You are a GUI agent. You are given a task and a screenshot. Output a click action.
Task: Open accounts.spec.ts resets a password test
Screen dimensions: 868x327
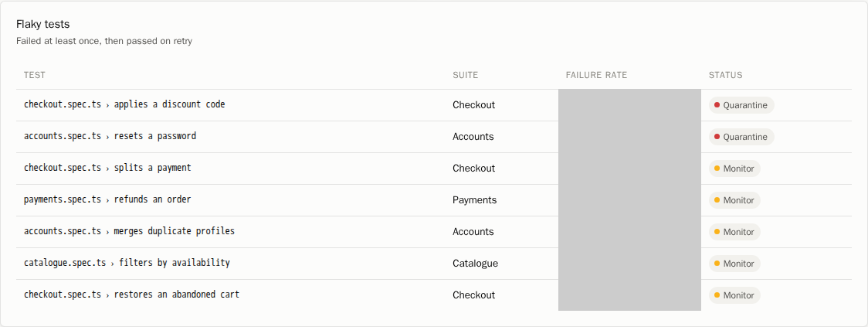coord(110,136)
